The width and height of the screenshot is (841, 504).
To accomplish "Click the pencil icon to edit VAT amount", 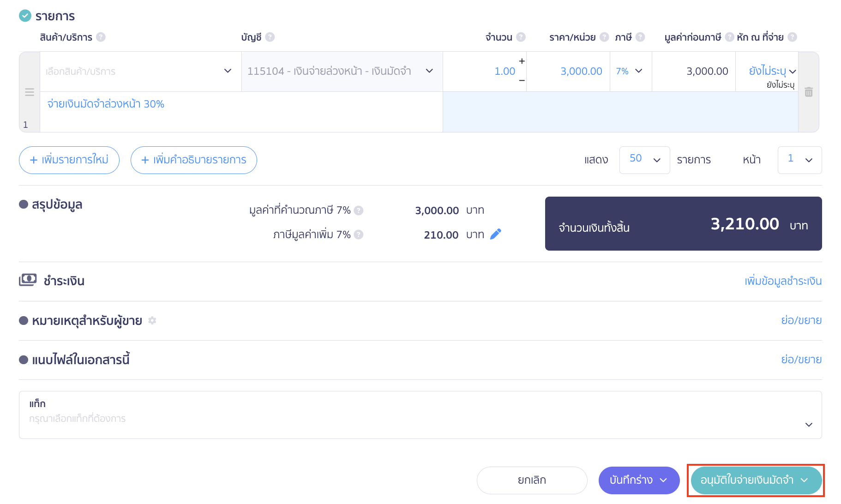I will (x=495, y=234).
